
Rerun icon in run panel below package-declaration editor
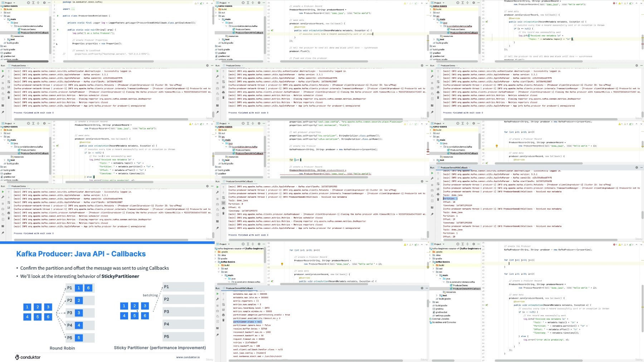click(x=3, y=71)
